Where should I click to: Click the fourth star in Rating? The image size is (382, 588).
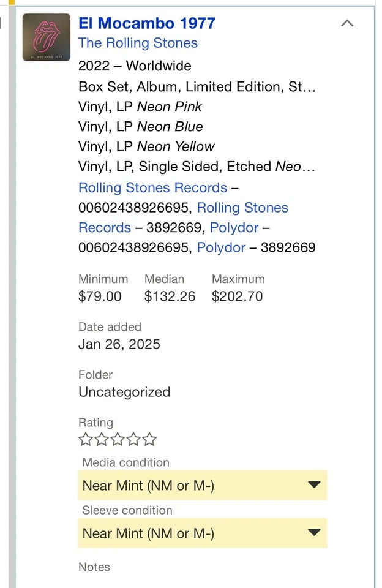[133, 439]
